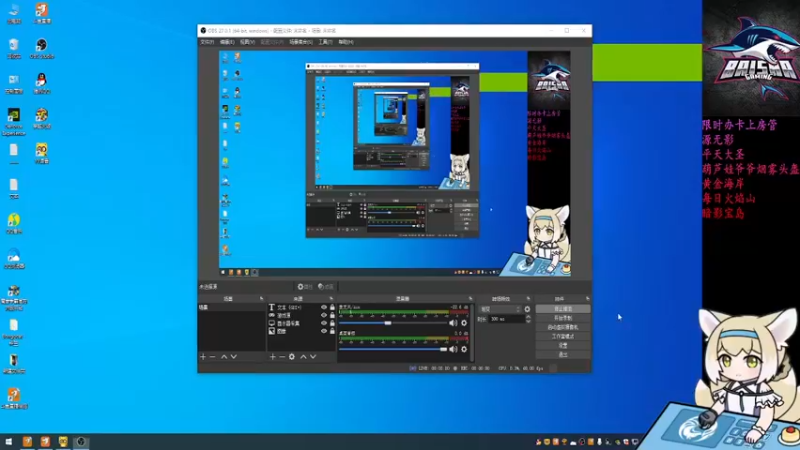This screenshot has height=450, width=800.
Task: Open the GeForce Experience desktop shortcut
Action: 14,122
